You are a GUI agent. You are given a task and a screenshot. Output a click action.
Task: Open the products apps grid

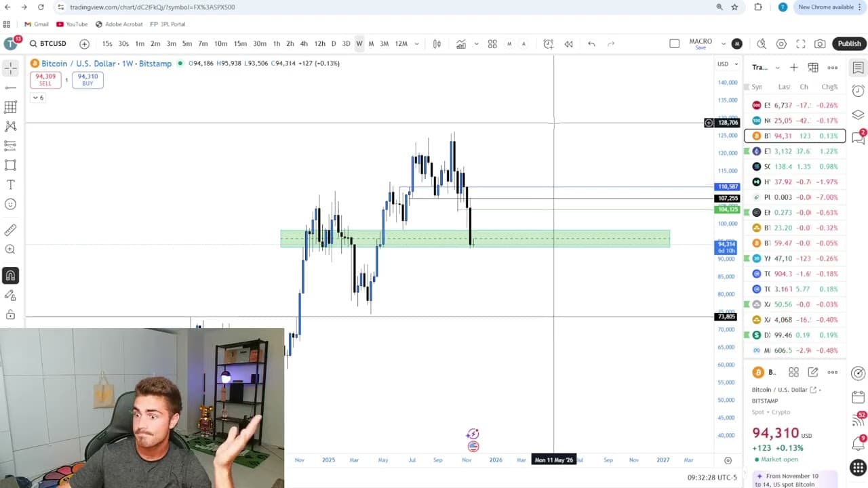pyautogui.click(x=858, y=468)
